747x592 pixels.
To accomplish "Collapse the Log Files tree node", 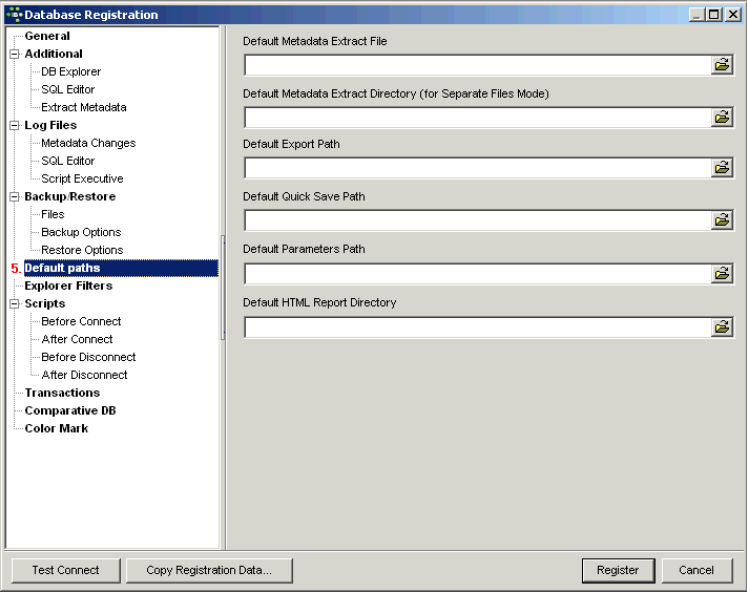I will (x=14, y=126).
